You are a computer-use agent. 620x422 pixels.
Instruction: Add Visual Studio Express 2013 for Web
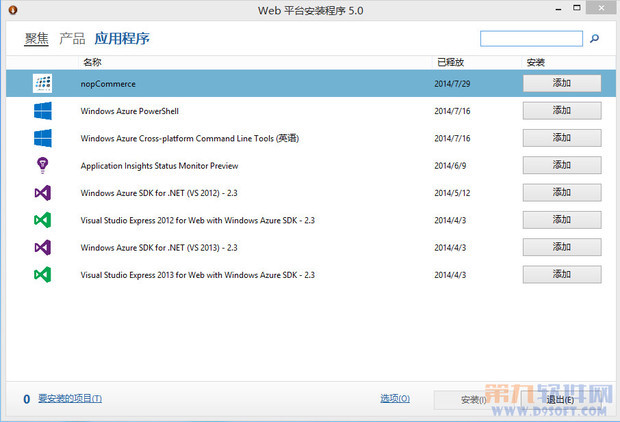coord(562,274)
